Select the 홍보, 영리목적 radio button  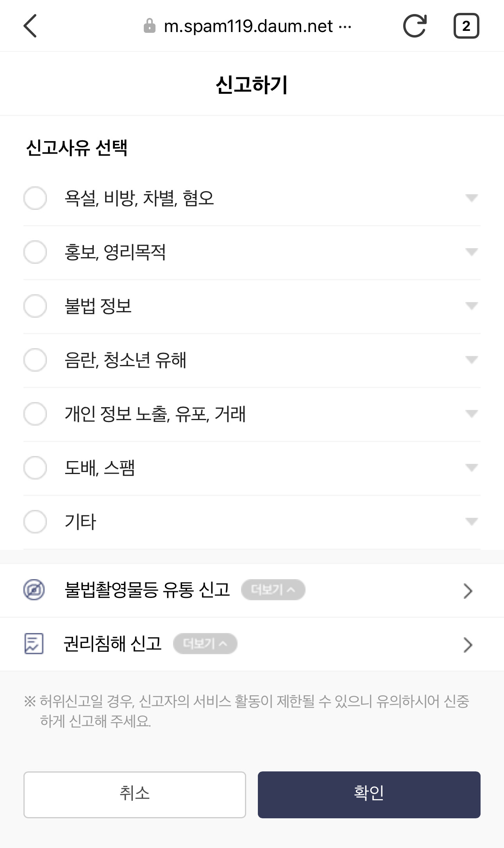coord(35,252)
